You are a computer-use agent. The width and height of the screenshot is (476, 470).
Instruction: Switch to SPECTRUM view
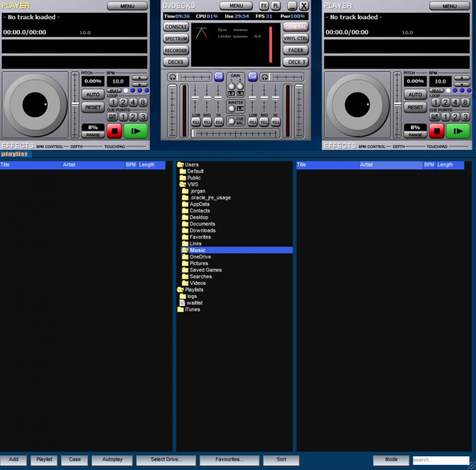tap(176, 38)
